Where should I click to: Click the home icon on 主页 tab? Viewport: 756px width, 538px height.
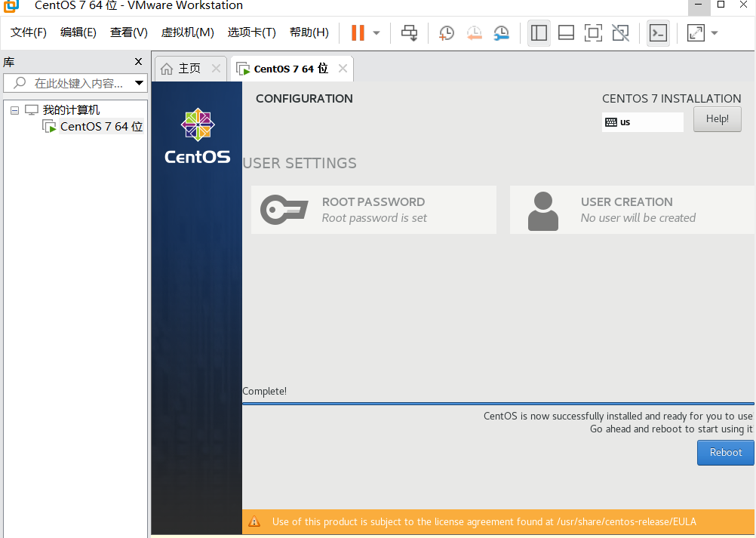(167, 69)
